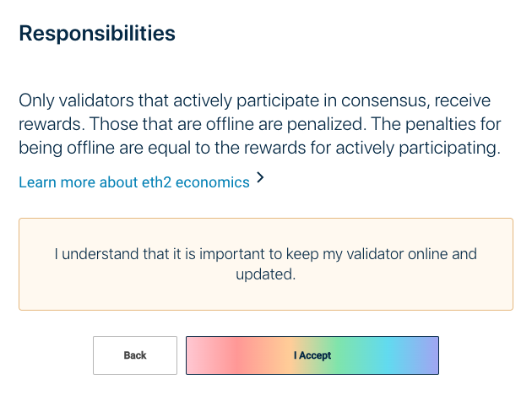Screen dimensions: 532x417
Task: Click the blue right end of I Accept
Action: 425,355
